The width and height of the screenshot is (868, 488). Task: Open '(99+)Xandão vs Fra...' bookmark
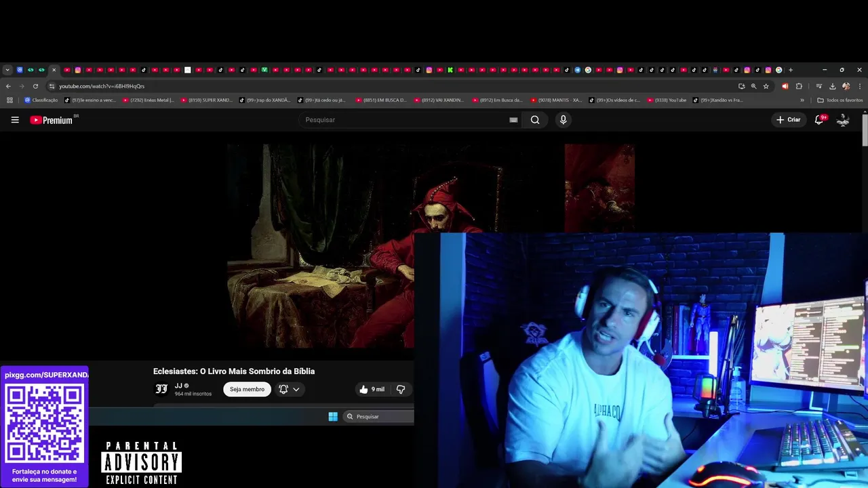coord(718,100)
